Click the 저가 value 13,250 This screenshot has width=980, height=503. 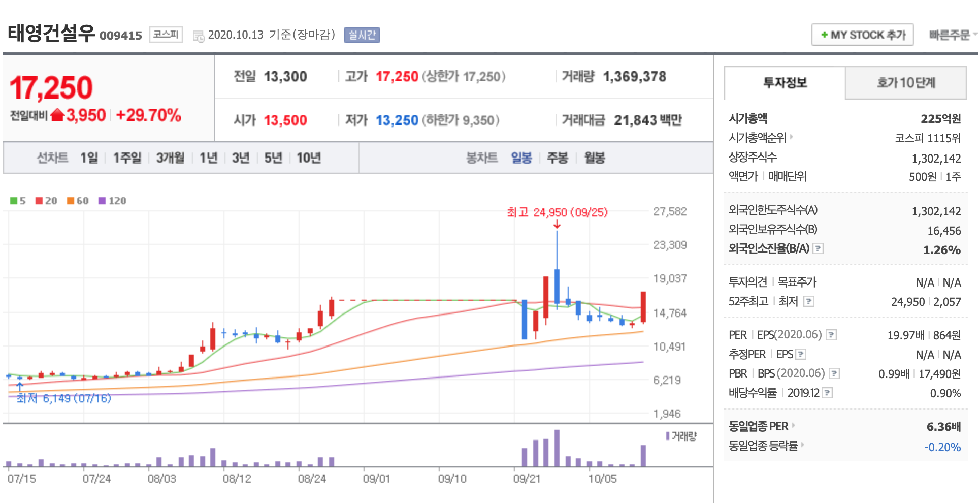(x=397, y=120)
